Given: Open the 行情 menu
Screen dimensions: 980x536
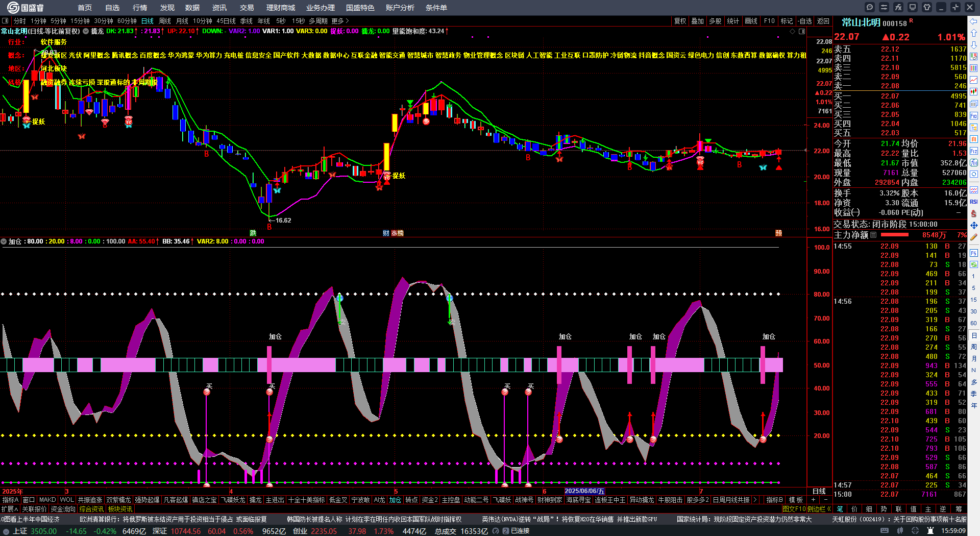Looking at the screenshot, I should (139, 8).
